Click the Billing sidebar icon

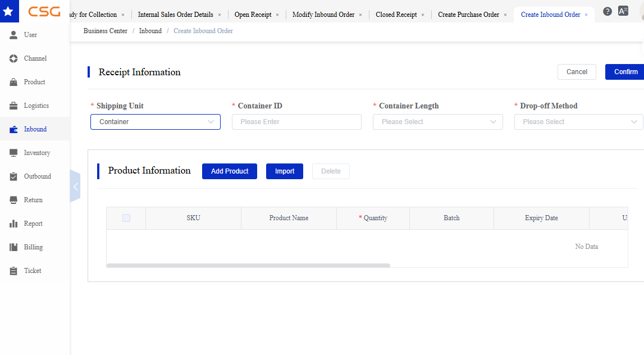point(13,247)
